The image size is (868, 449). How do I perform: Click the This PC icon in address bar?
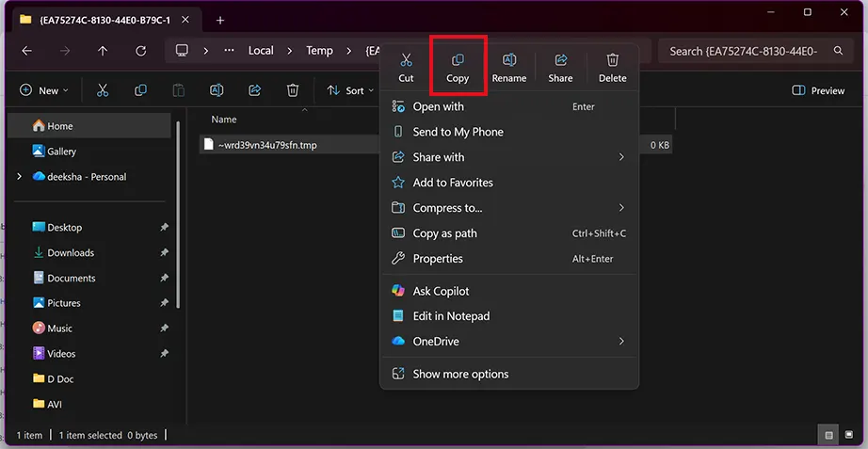pyautogui.click(x=182, y=51)
